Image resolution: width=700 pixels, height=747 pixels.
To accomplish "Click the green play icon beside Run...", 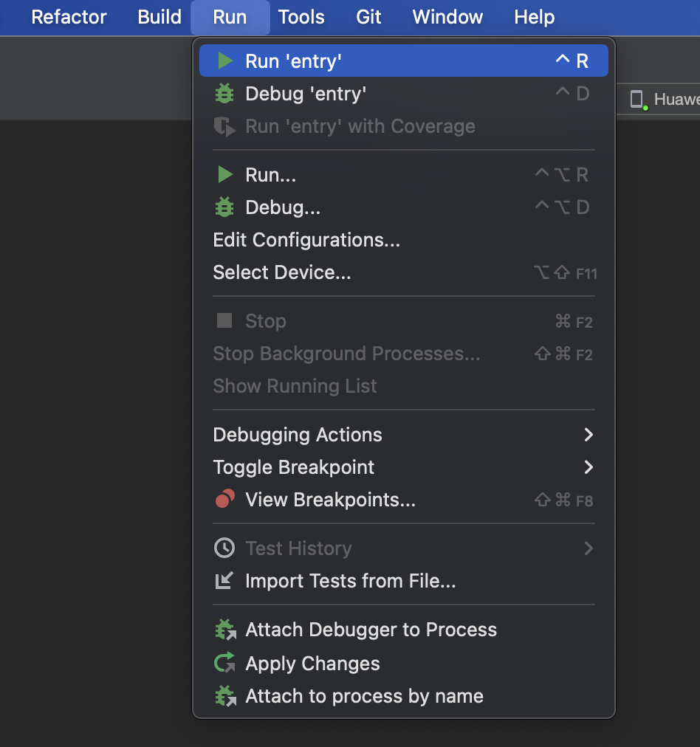I will pos(224,175).
